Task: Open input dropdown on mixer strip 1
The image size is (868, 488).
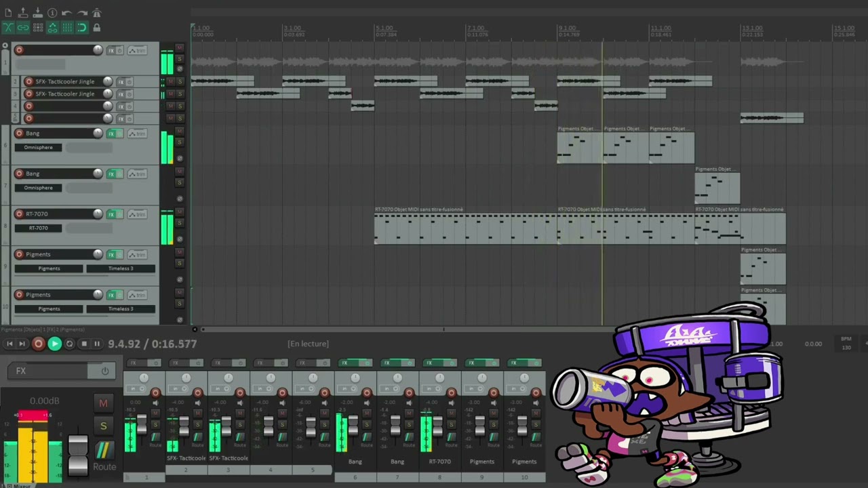Action: [x=135, y=388]
